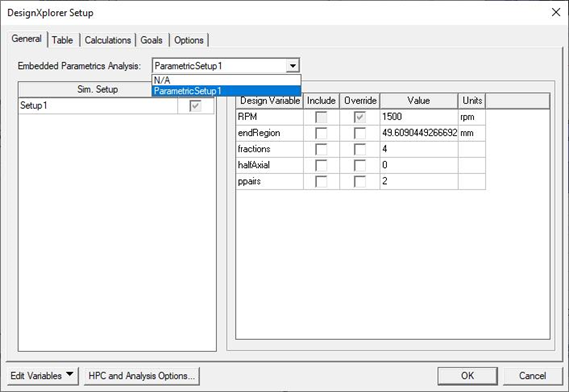Switch to the Goals tab
569x392 pixels.
tap(151, 40)
